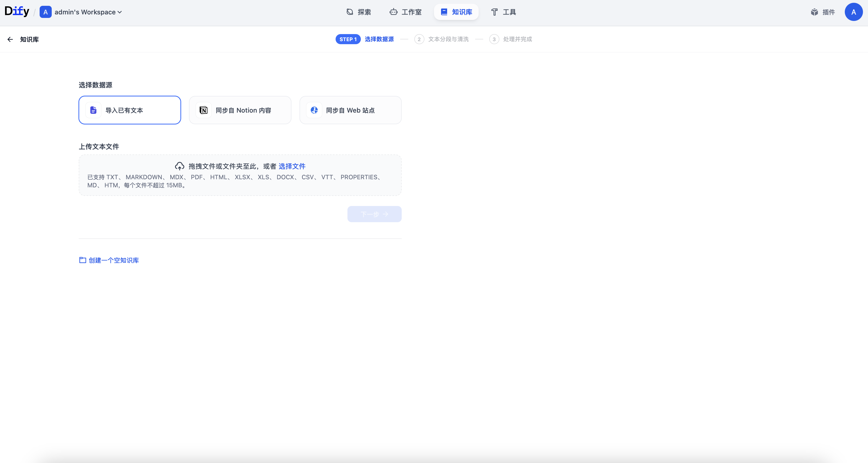Viewport: 868px width, 463px height.
Task: Switch to the 工作室 tab
Action: point(405,12)
